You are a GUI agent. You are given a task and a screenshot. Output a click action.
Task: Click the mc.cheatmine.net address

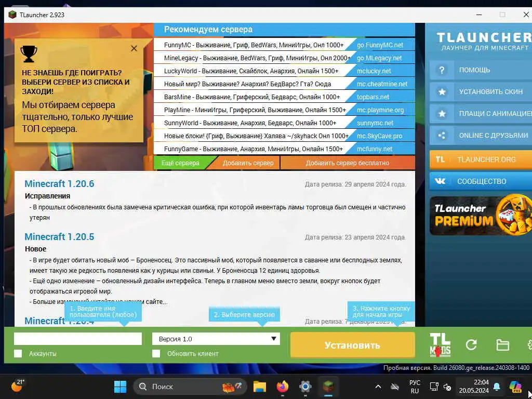(x=382, y=84)
